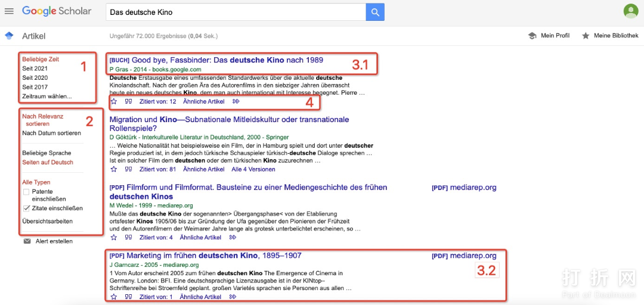
Task: Click into the search query field
Action: 236,12
